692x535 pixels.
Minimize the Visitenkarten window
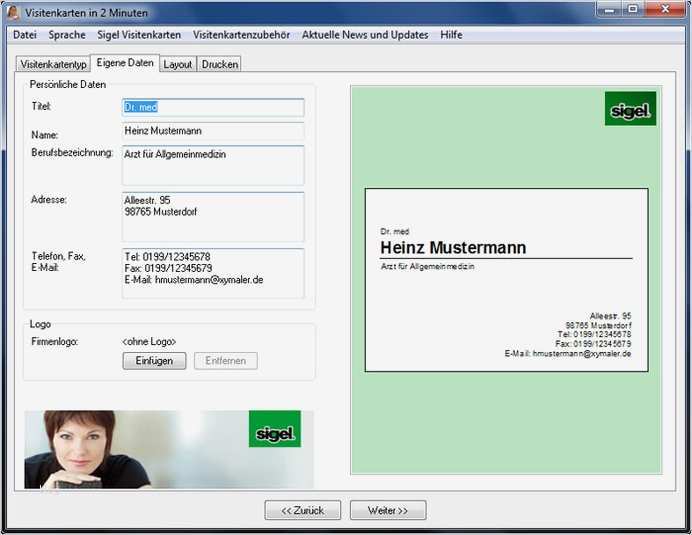pos(610,9)
